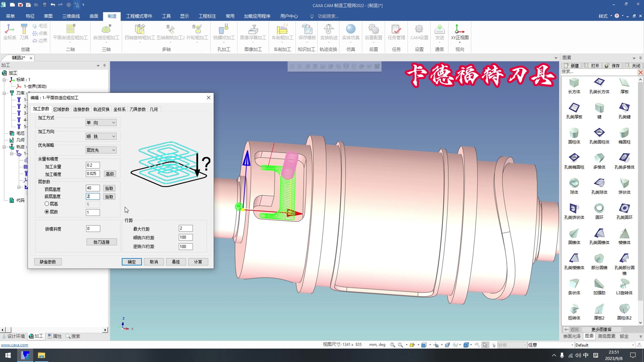This screenshot has width=644, height=362.
Task: Select the 层数 radio button
Action: [47, 212]
